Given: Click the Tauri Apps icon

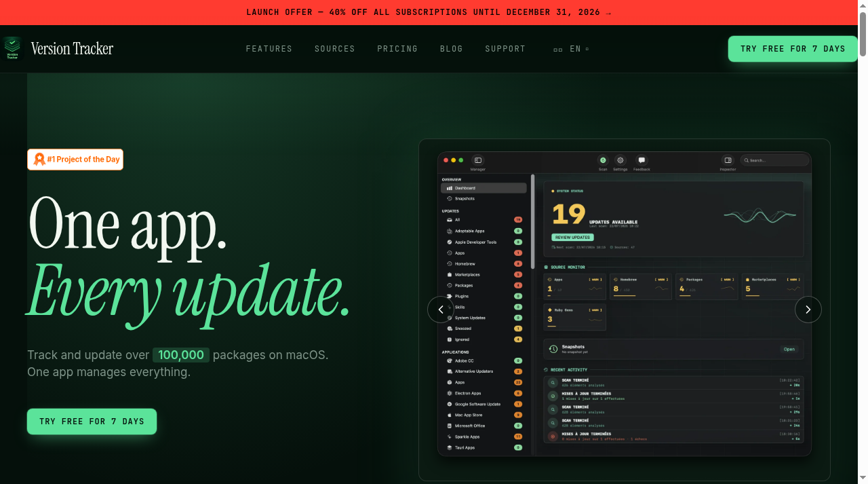Looking at the screenshot, I should pos(449,447).
